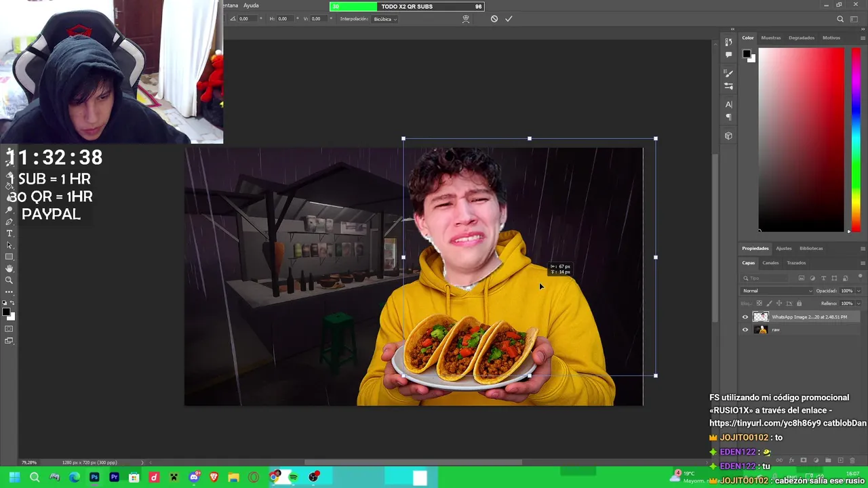868x488 pixels.
Task: Add layer mask icon at panel bottom
Action: [x=804, y=460]
